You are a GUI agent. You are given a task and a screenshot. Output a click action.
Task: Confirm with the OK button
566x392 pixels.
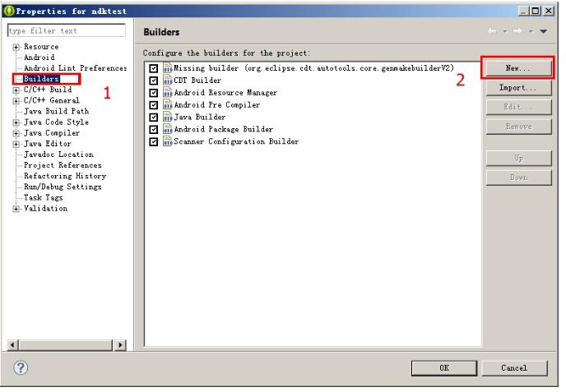click(x=444, y=368)
